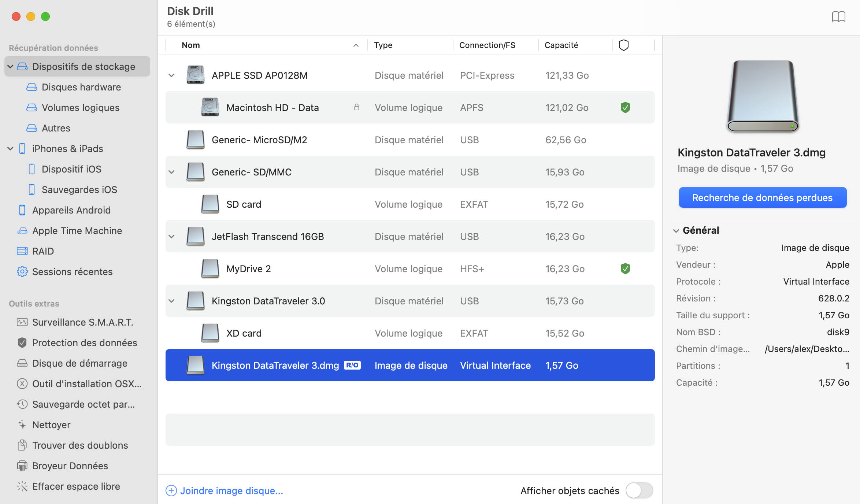Open Protection des données shield tool
Viewport: 860px width, 504px height.
click(x=77, y=342)
